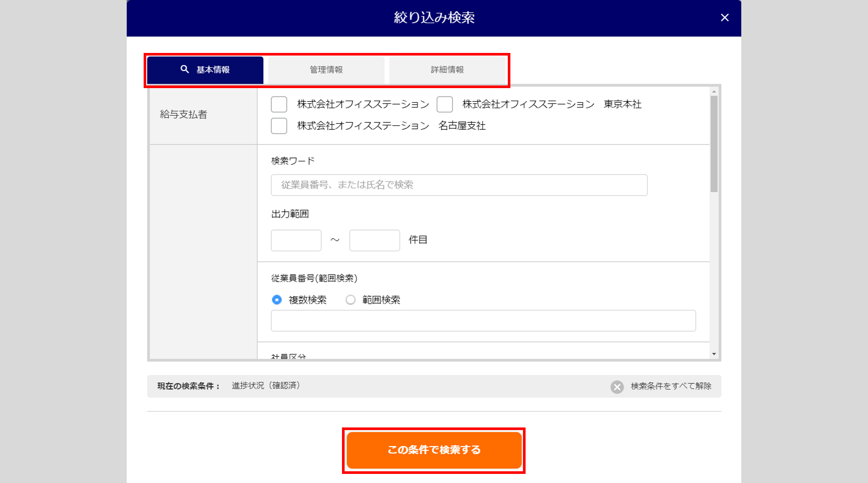Click scrollbar up arrow in search panel
The width and height of the screenshot is (868, 483).
pos(714,92)
